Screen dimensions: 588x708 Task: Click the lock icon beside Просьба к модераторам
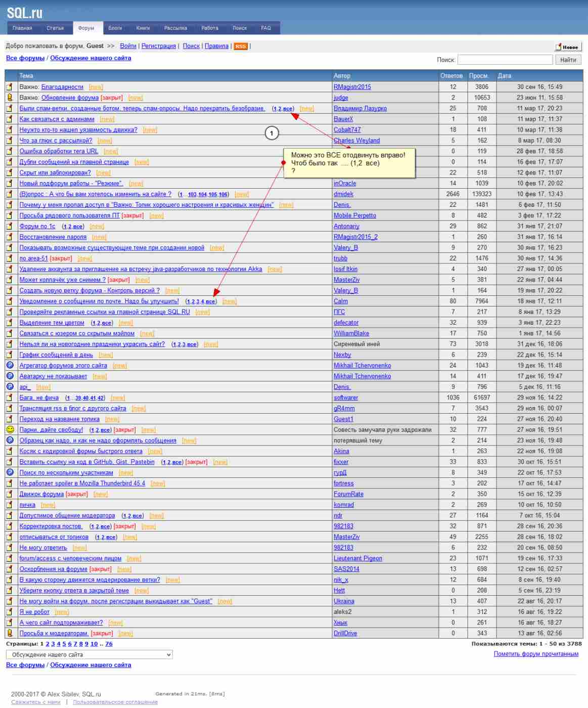[10, 633]
